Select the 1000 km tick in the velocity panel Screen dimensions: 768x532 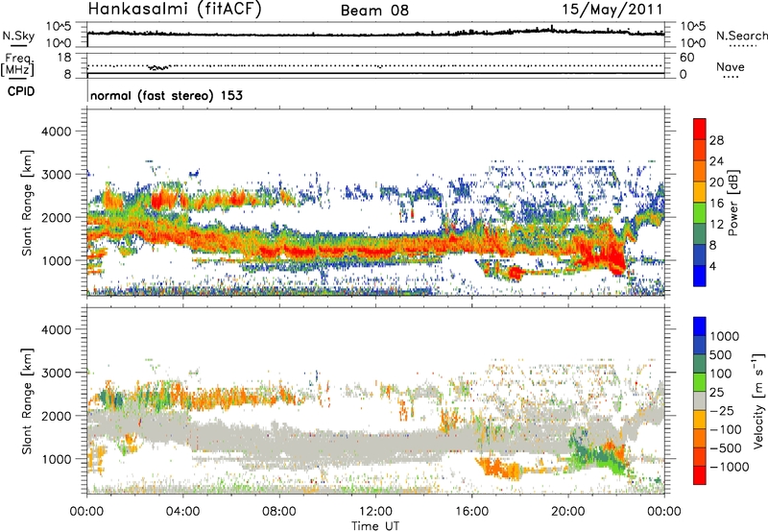pyautogui.click(x=56, y=459)
